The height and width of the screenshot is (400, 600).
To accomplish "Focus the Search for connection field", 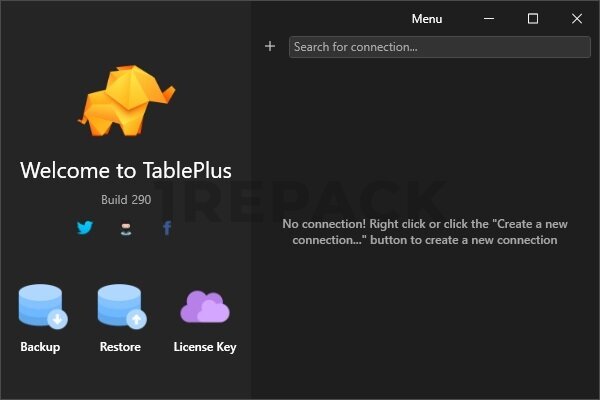I will (x=440, y=47).
